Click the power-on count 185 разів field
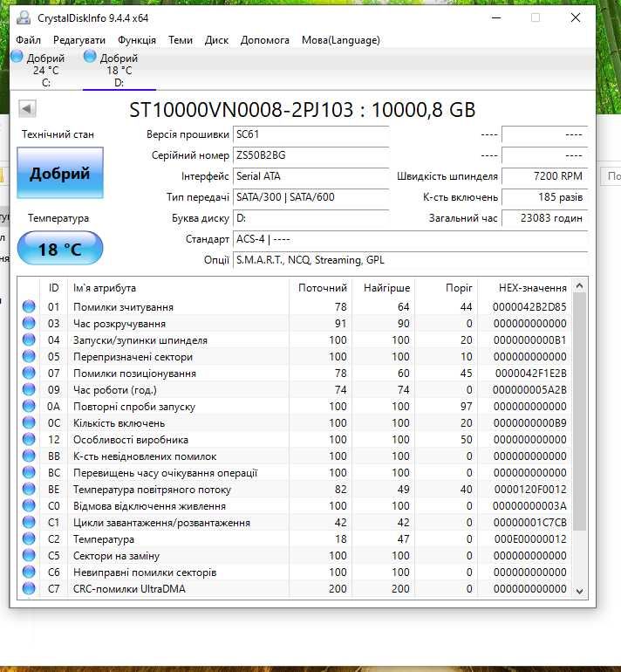The width and height of the screenshot is (621, 672). click(x=545, y=197)
